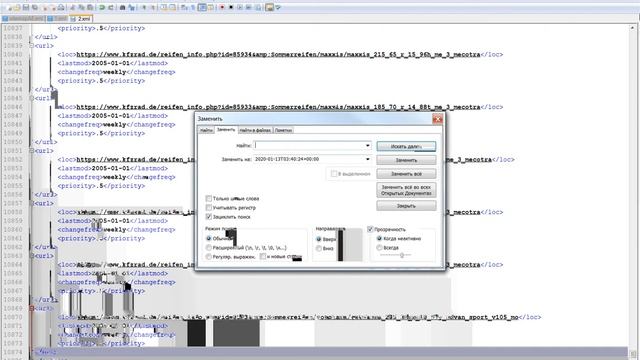The width and height of the screenshot is (640, 360).
Task: Click the red Record Macro icon
Action: tap(222, 7)
